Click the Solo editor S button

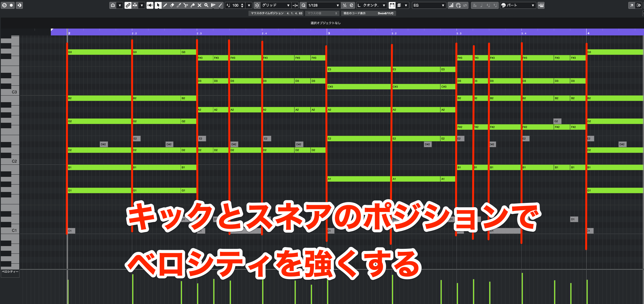(4, 5)
